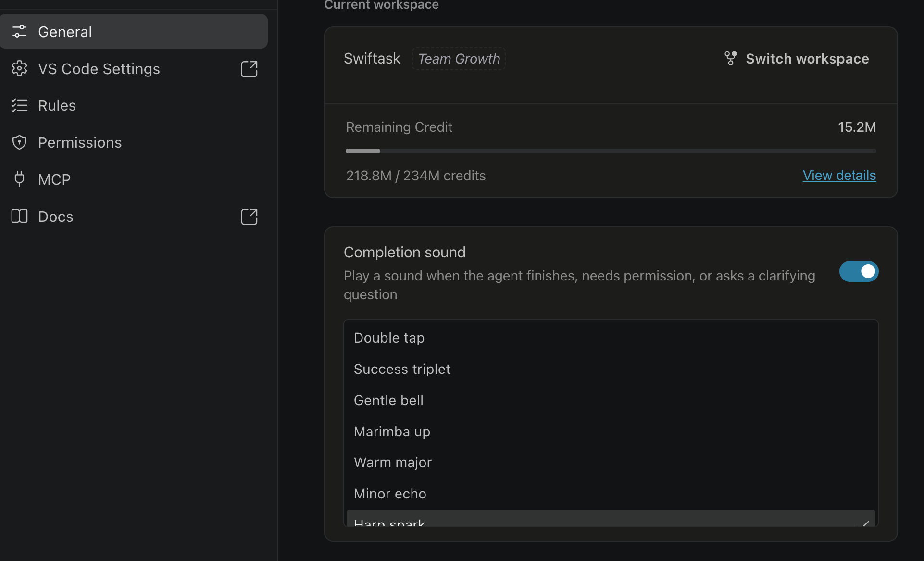Click the Docs book icon
Screen dimensions: 924x561
[19, 217]
